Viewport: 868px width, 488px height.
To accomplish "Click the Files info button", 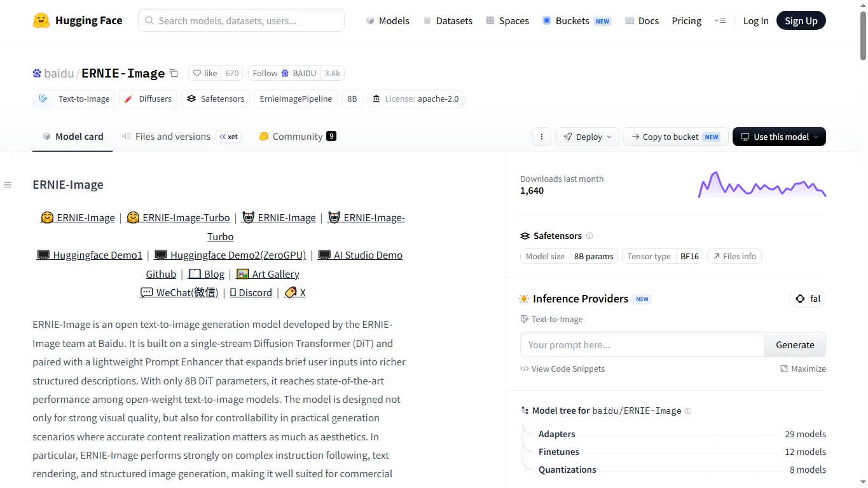I will point(734,256).
